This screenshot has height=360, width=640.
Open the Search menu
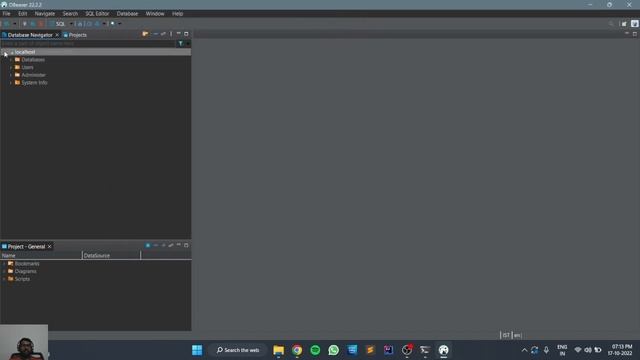click(x=70, y=13)
